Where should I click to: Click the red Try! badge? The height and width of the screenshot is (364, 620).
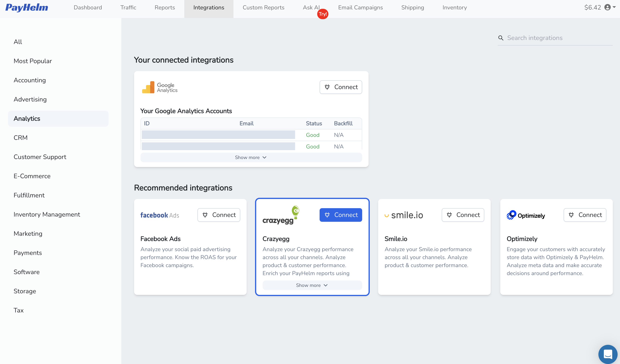[x=323, y=14]
